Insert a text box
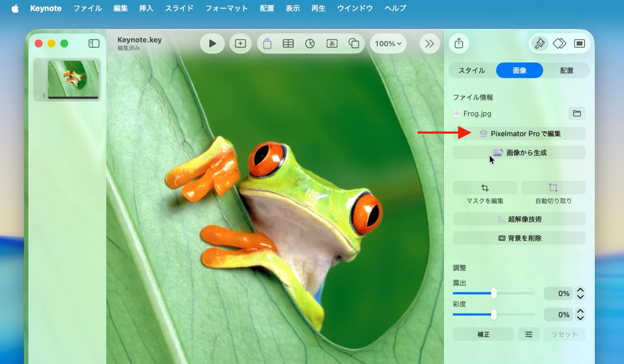The height and width of the screenshot is (364, 624). click(x=332, y=43)
